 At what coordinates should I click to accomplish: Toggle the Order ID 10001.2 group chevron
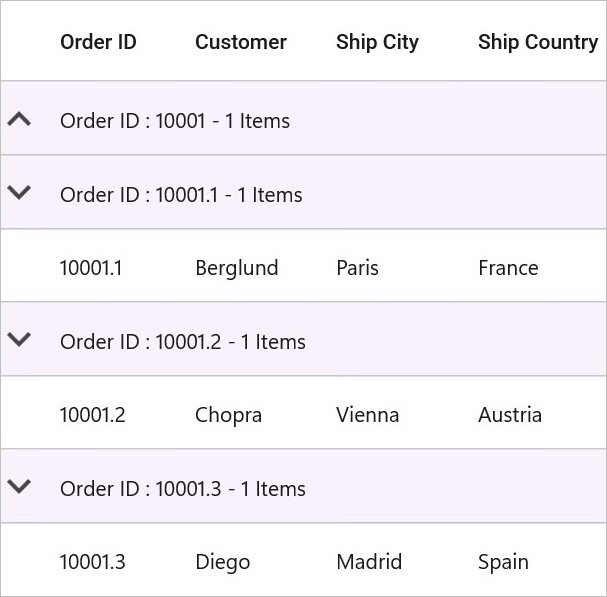point(19,339)
